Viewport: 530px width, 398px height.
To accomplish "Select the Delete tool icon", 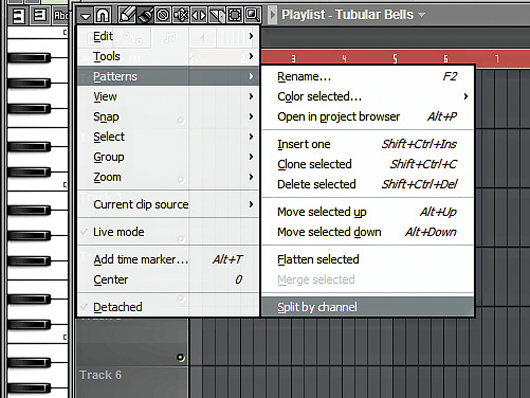I will [163, 15].
